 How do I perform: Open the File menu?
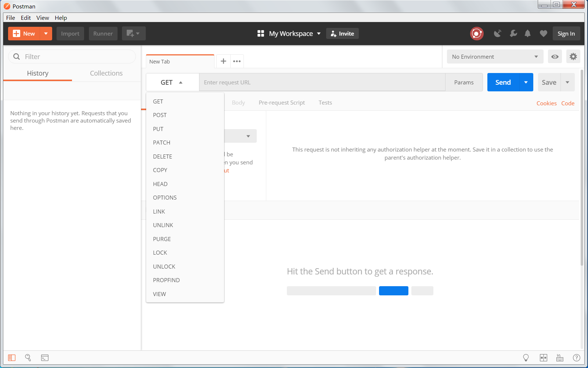click(x=11, y=18)
